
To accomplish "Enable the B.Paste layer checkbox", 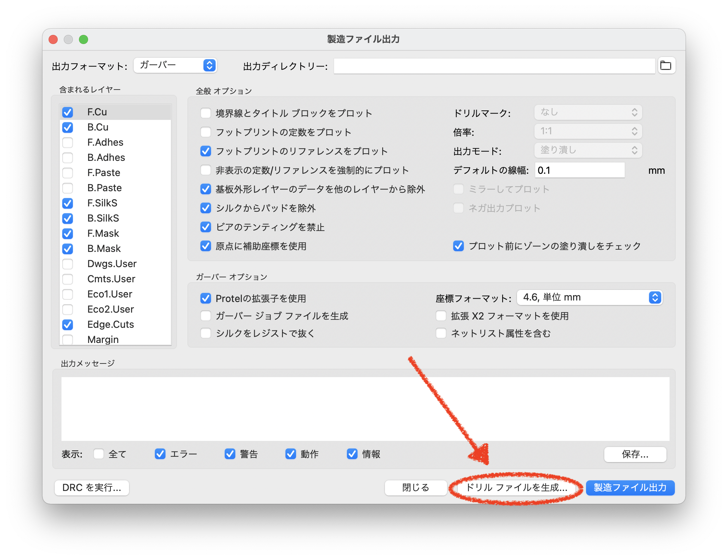I will (x=68, y=188).
